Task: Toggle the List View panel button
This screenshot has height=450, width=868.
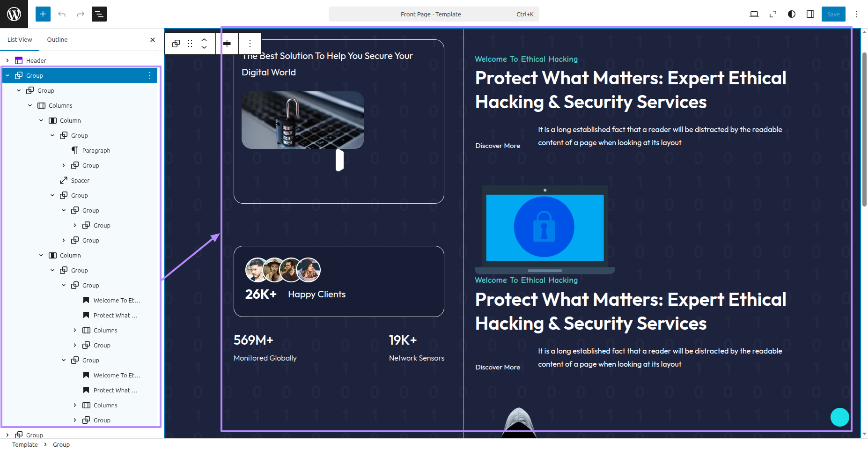Action: (99, 14)
